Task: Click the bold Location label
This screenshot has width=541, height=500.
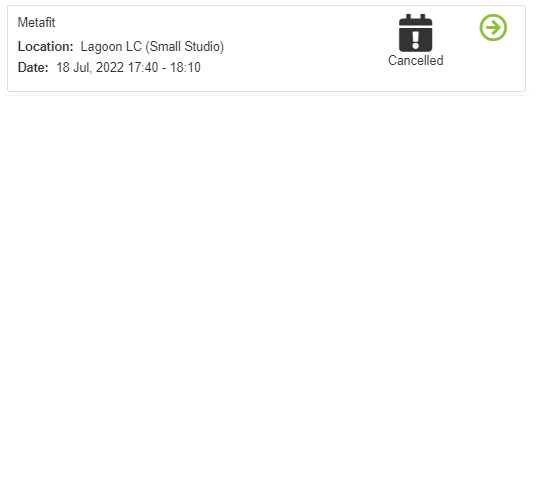Action: click(46, 47)
